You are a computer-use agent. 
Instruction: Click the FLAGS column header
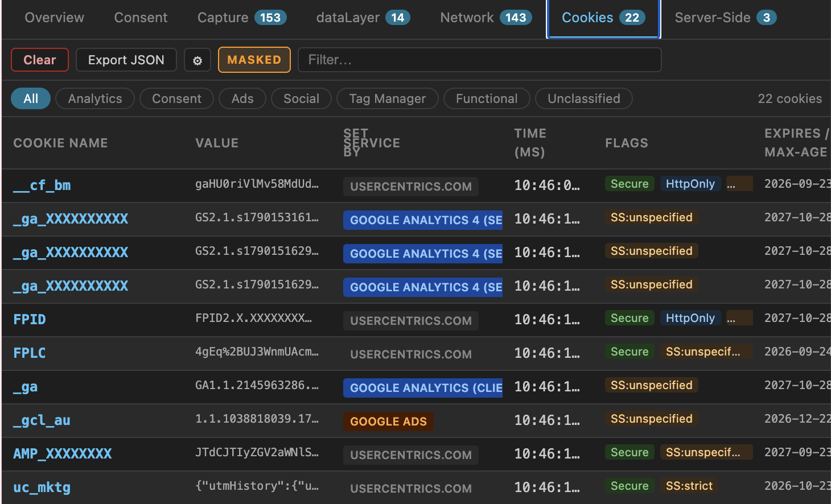pyautogui.click(x=627, y=143)
